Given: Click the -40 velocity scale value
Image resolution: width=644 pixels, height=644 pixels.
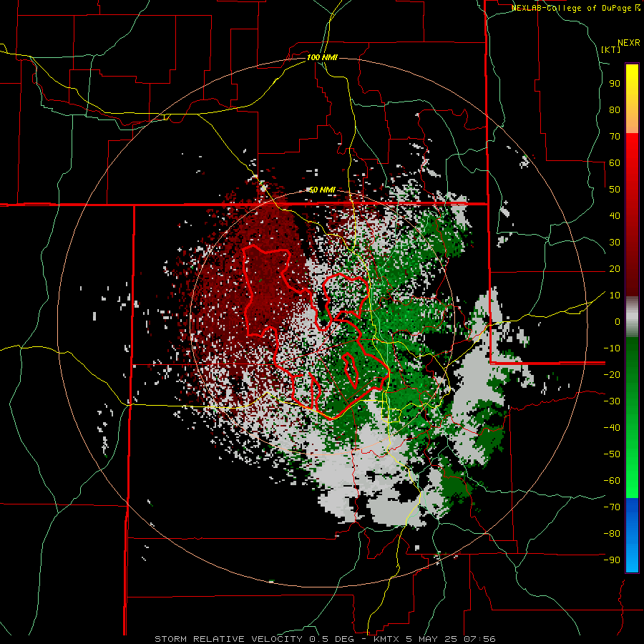Looking at the screenshot, I should (612, 428).
